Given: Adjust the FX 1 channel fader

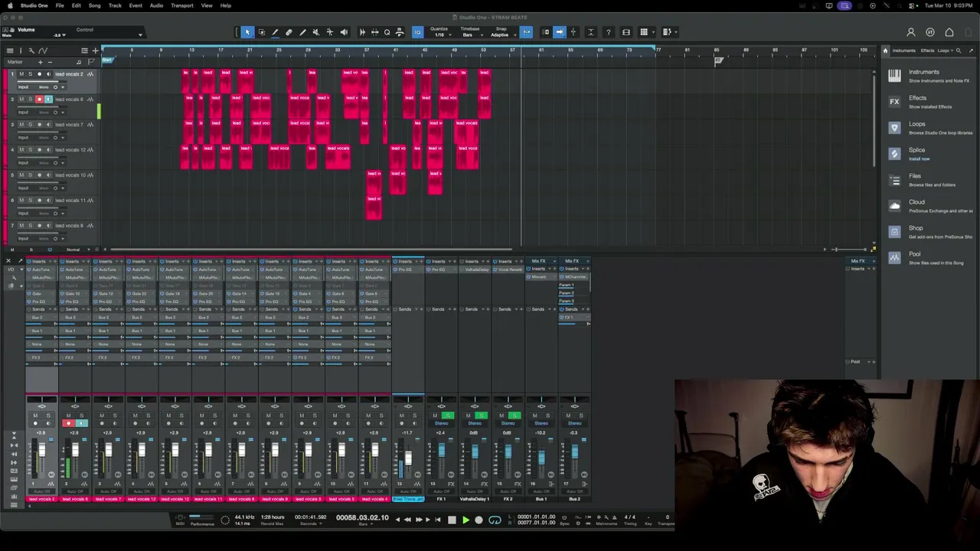Looking at the screenshot, I should point(442,451).
